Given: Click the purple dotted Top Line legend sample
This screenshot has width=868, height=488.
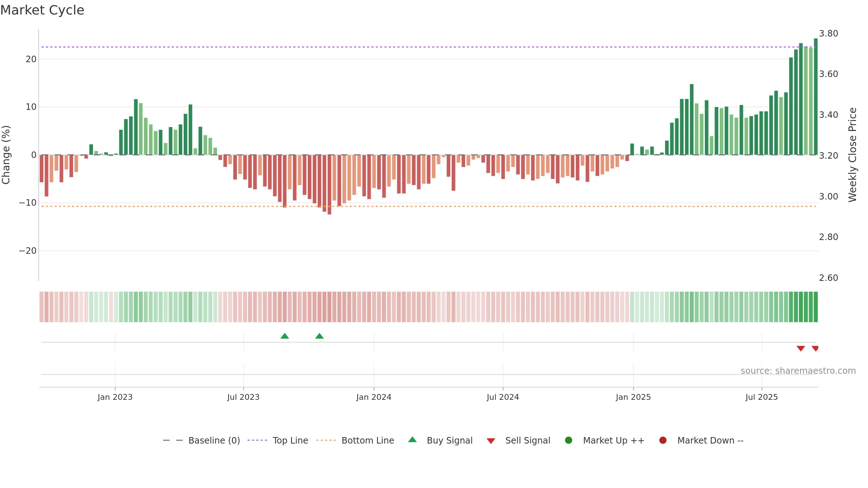Looking at the screenshot, I should point(257,440).
